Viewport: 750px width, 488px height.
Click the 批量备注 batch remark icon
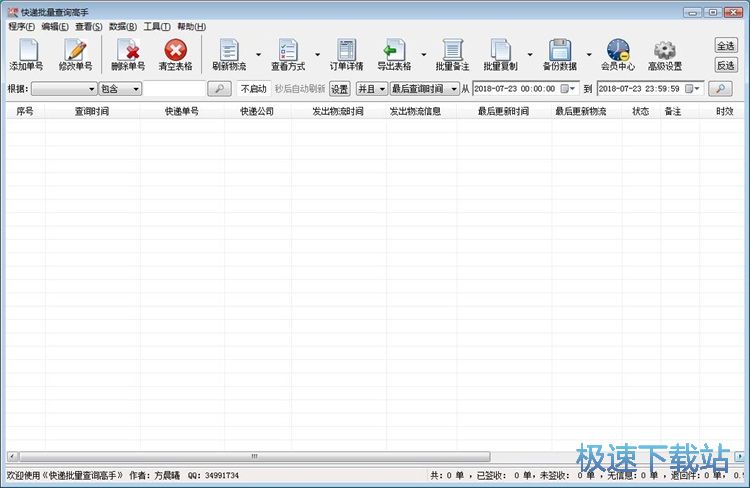(x=452, y=50)
